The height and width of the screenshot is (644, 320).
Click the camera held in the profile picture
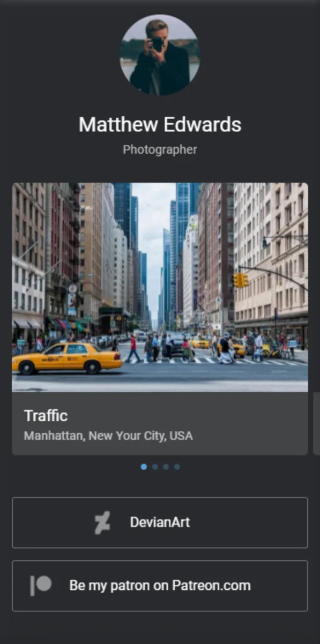coord(157,44)
